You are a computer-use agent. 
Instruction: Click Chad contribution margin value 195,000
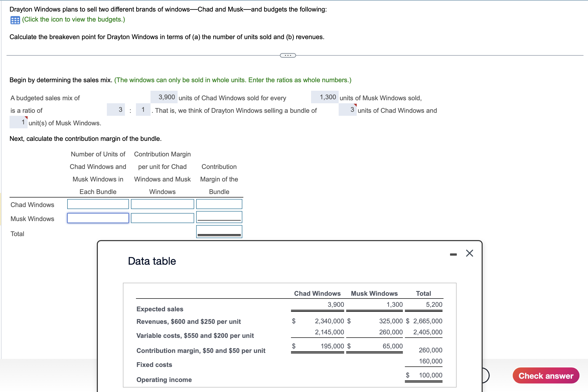click(332, 346)
